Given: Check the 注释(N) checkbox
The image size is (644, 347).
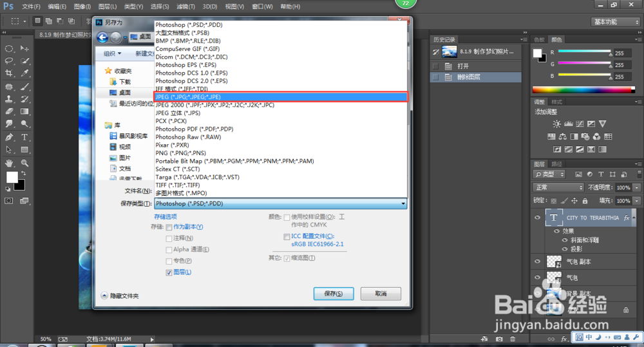Looking at the screenshot, I should tap(169, 239).
